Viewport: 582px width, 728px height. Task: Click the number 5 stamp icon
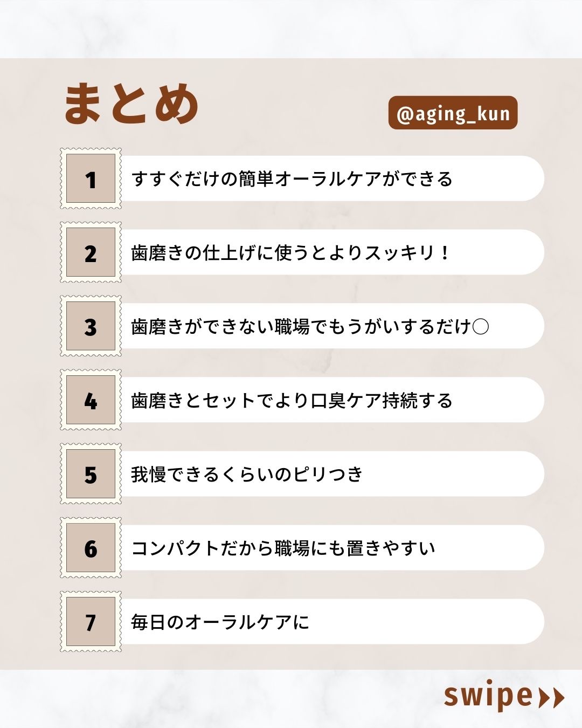coord(91,474)
